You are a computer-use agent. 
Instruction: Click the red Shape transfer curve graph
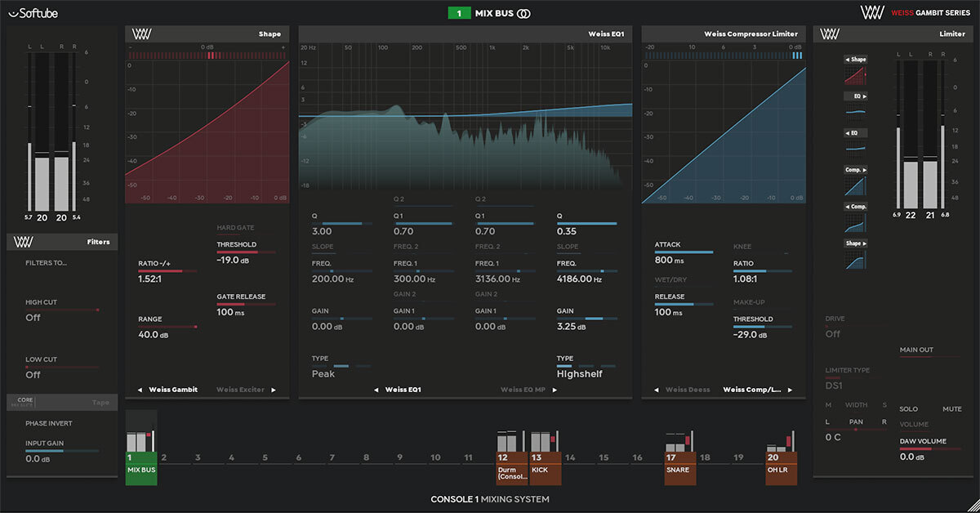208,132
